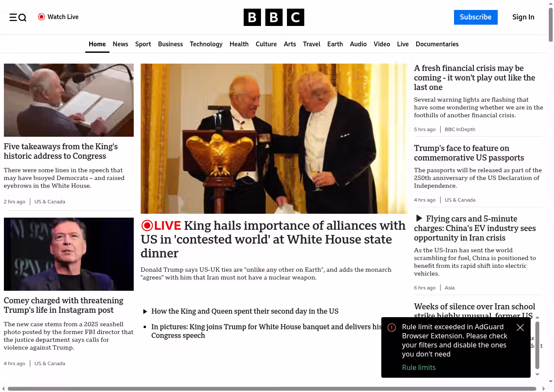The width and height of the screenshot is (554, 392).
Task: Click the Comey article thumbnail image
Action: coord(69,254)
